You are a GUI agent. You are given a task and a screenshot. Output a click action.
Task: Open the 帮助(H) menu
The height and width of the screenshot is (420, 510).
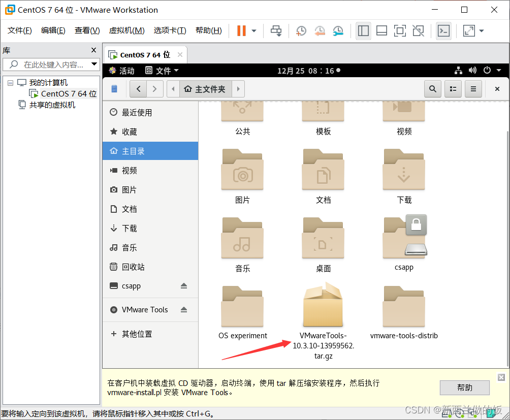(208, 30)
